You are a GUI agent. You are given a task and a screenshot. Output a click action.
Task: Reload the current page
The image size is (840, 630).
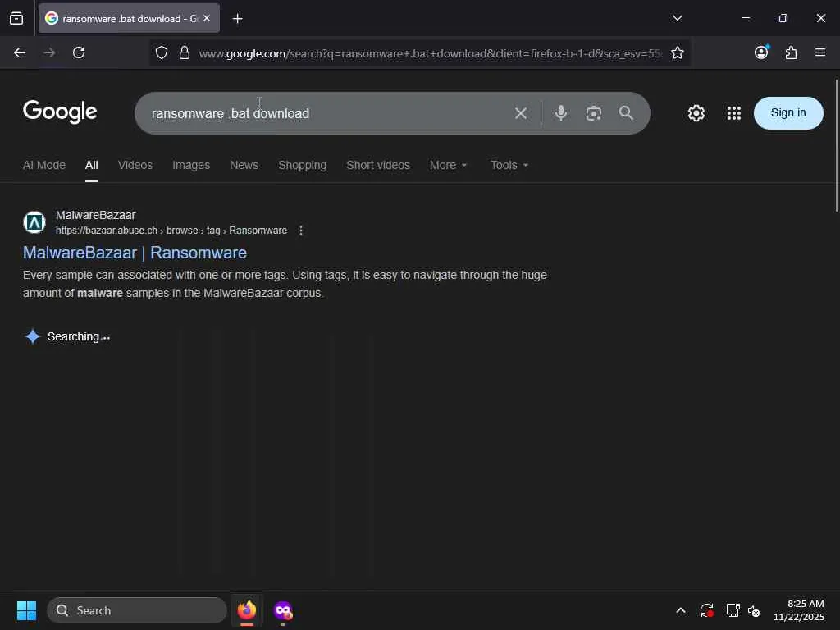(79, 52)
